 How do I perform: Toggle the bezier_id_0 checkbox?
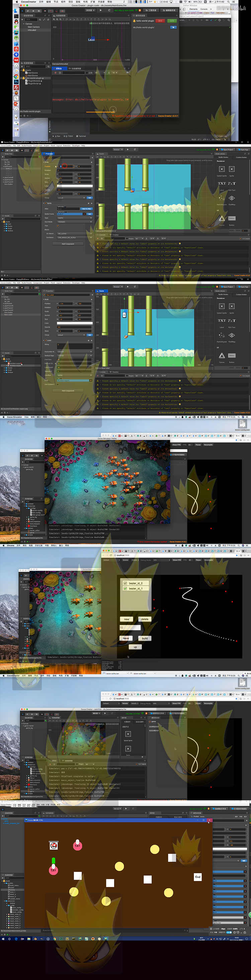(125, 583)
